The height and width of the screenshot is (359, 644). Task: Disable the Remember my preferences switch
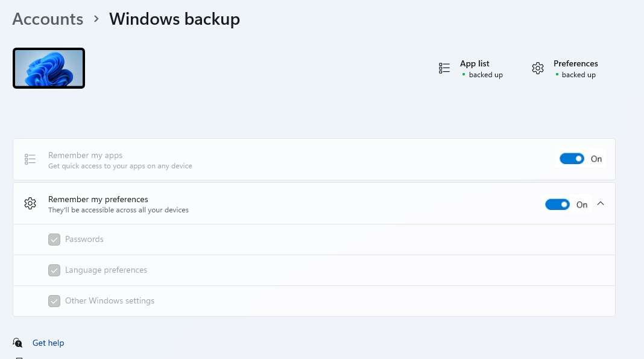(x=557, y=205)
